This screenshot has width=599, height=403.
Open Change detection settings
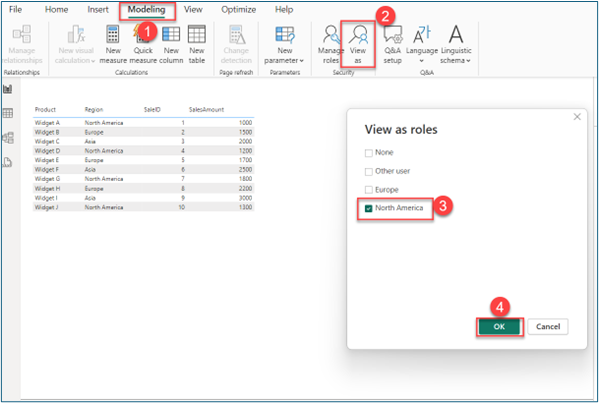click(x=236, y=44)
